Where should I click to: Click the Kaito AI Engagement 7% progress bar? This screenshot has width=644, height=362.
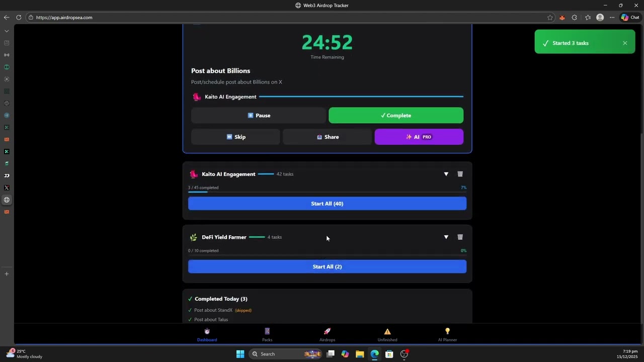(327, 192)
